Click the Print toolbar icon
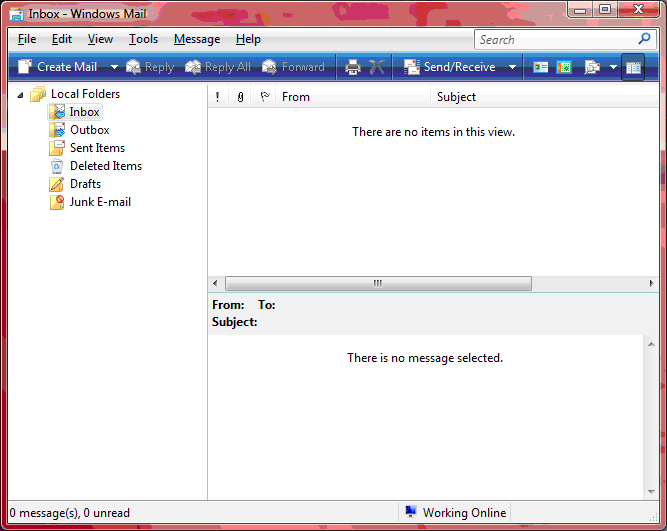The width and height of the screenshot is (667, 531). (x=352, y=67)
